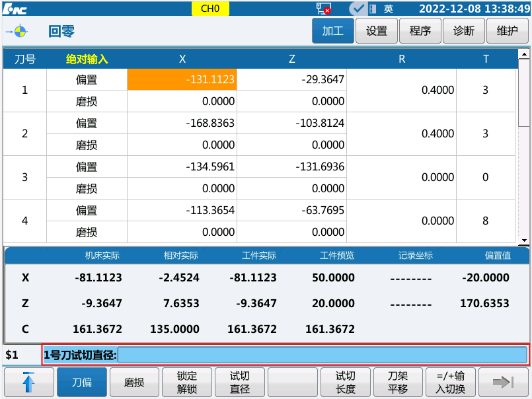Switch to the 诊断 tab
This screenshot has width=532, height=399.
(x=464, y=31)
